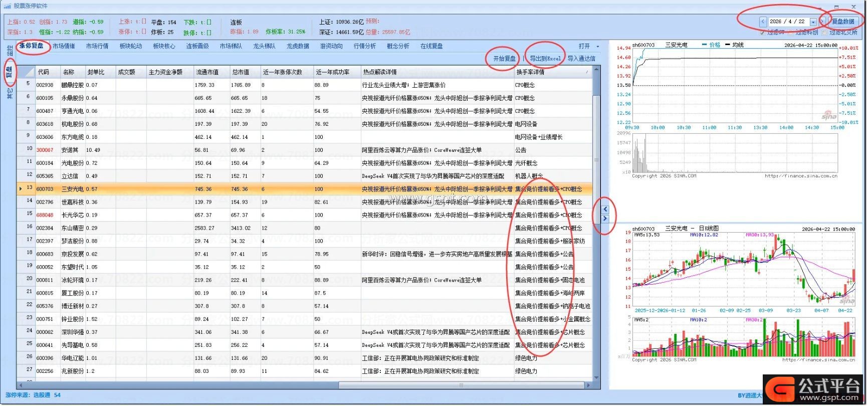Click the right arrow panel splitter button
The height and width of the screenshot is (406, 868).
[605, 219]
